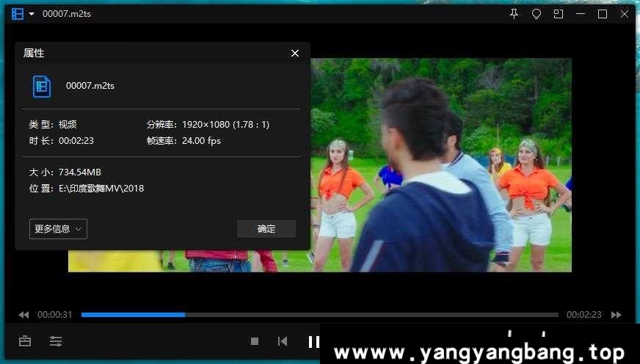Confirm with the 确定 button
This screenshot has width=640, height=364.
(266, 229)
